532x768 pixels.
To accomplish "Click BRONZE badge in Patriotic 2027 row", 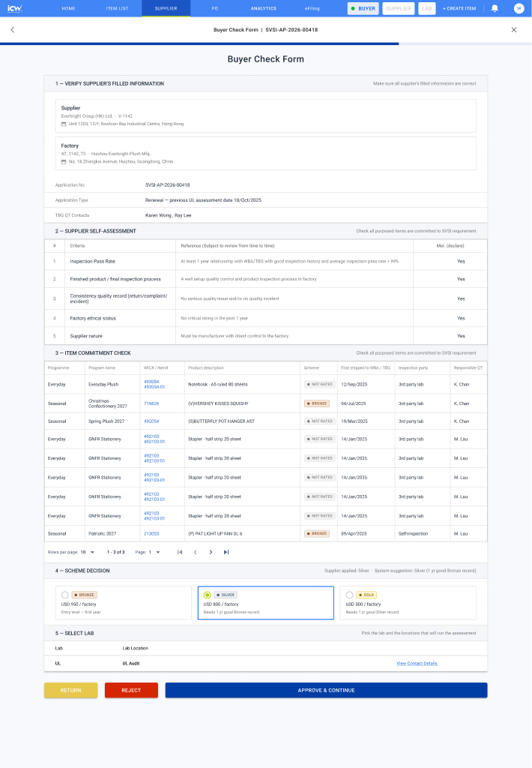I will coord(317,533).
